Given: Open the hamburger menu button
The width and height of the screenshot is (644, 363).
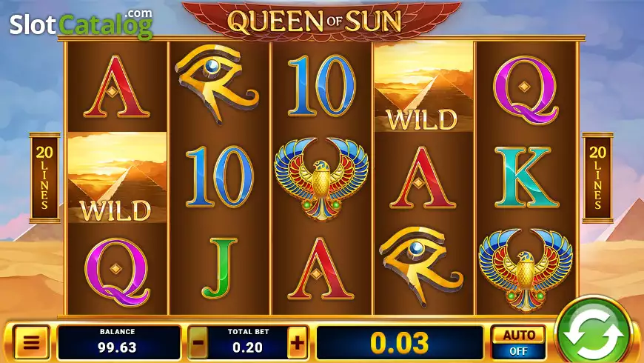Looking at the screenshot, I should click(x=31, y=342).
